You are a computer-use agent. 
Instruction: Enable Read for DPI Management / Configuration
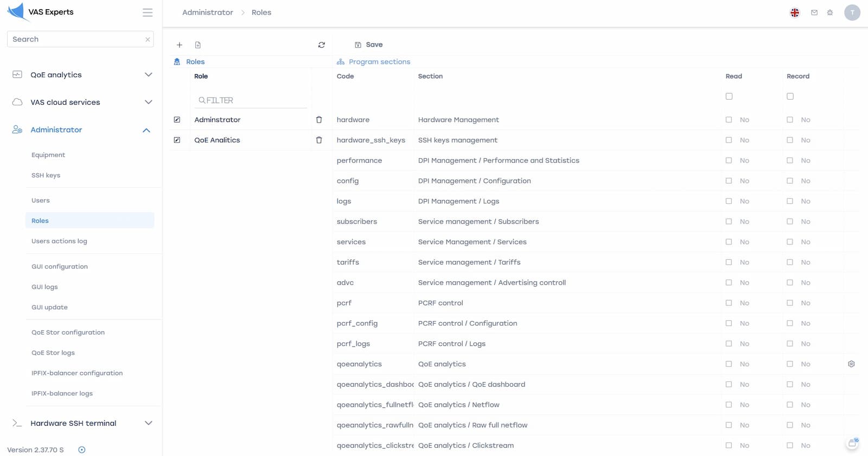[729, 181]
